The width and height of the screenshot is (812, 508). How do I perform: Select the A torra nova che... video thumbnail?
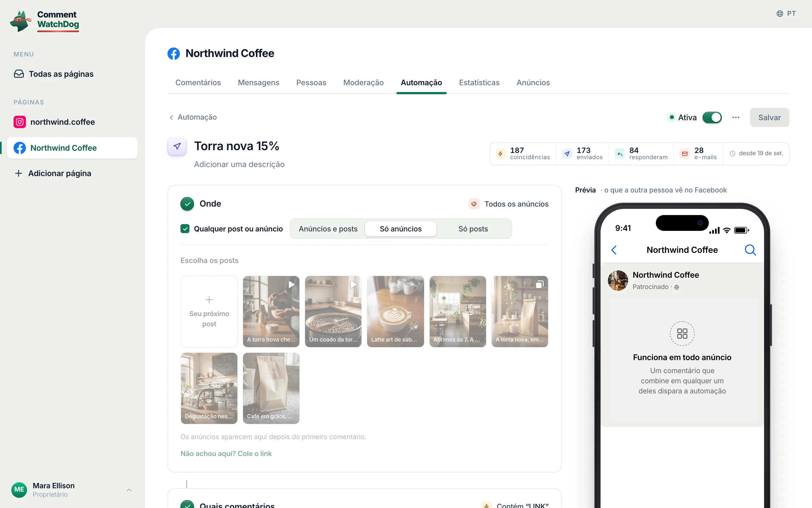[x=271, y=312]
